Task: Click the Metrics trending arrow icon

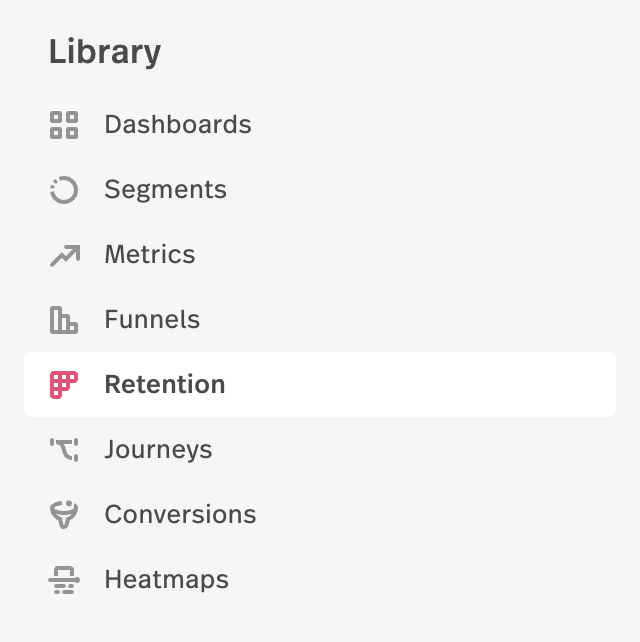Action: (x=65, y=255)
